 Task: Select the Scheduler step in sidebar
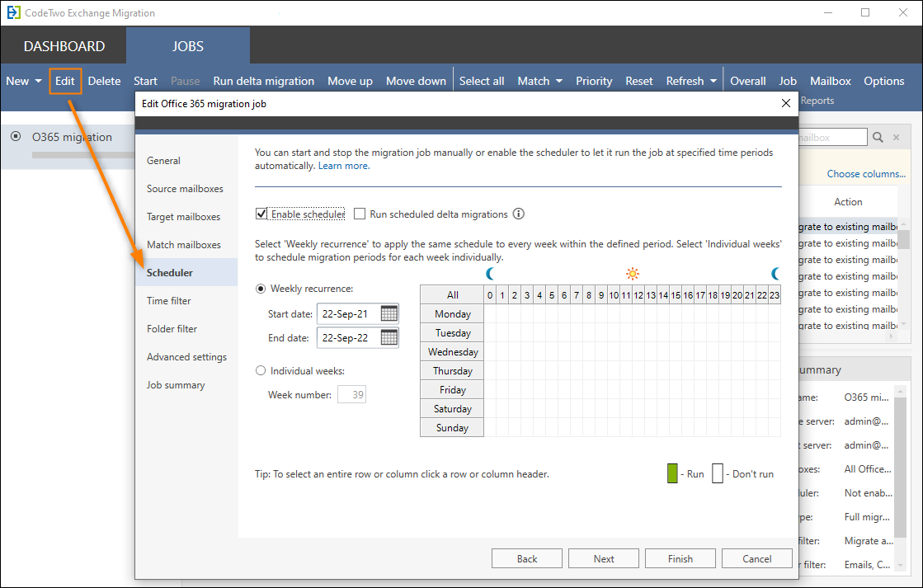point(186,272)
